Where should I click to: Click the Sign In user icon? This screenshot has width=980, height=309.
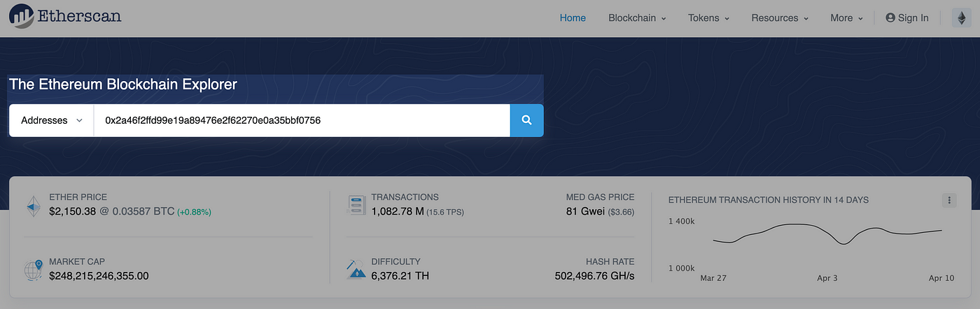tap(890, 18)
